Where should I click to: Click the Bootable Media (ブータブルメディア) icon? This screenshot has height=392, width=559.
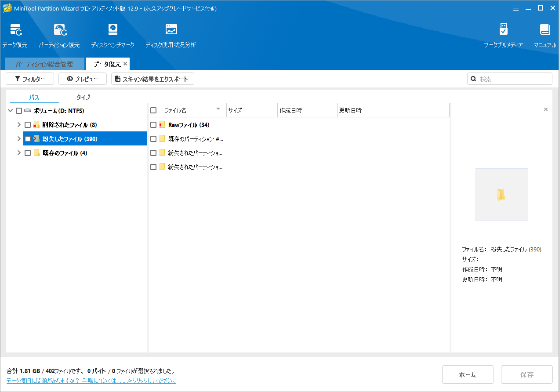click(x=504, y=29)
